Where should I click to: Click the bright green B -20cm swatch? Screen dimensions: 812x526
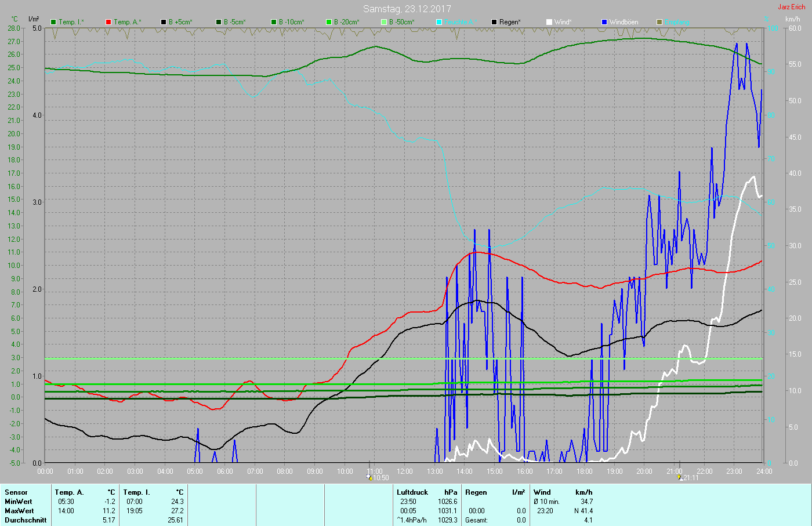click(x=329, y=22)
